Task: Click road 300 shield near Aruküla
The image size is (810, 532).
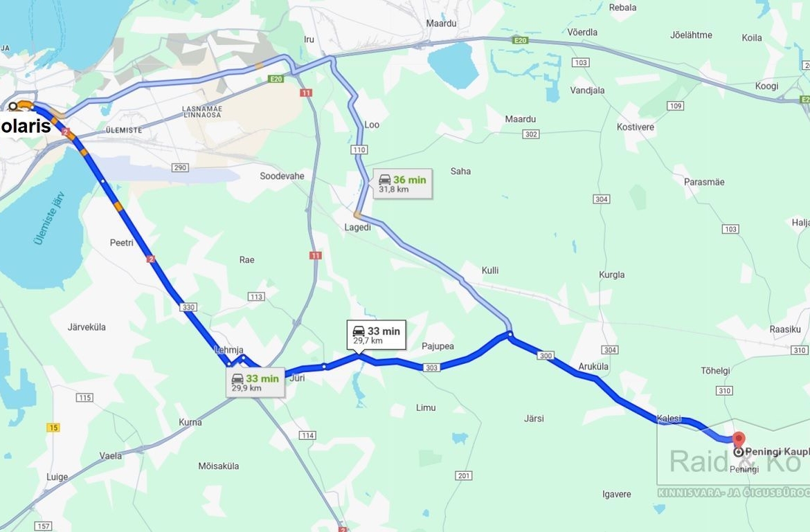Action: pyautogui.click(x=546, y=356)
